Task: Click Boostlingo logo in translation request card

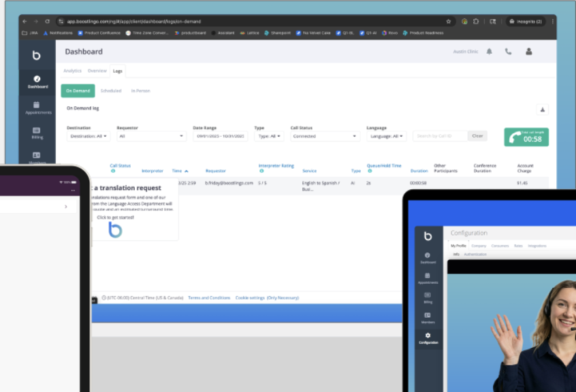Action: pos(115,230)
